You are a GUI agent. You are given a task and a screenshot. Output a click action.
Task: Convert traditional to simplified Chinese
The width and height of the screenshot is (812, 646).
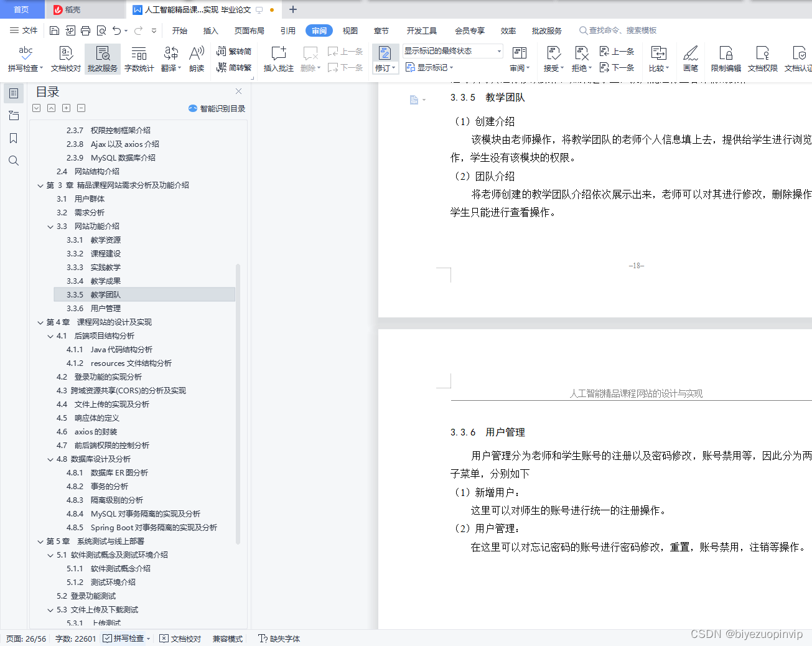pyautogui.click(x=234, y=52)
